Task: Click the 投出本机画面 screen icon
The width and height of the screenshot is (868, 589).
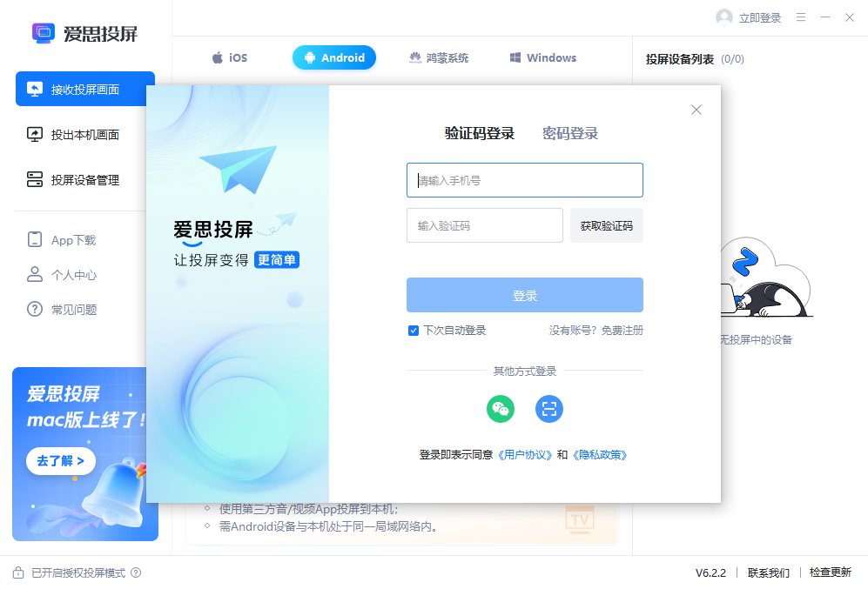Action: [35, 134]
